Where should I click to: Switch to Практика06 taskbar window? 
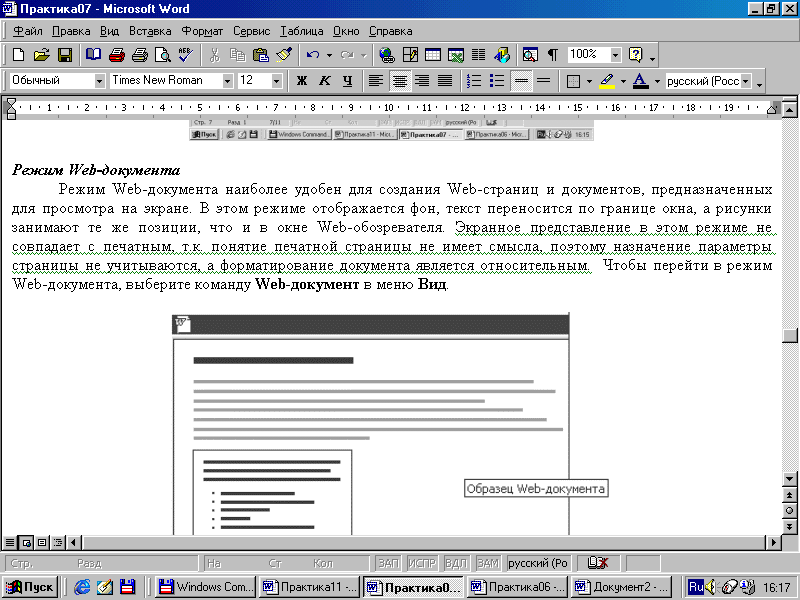pyautogui.click(x=517, y=587)
